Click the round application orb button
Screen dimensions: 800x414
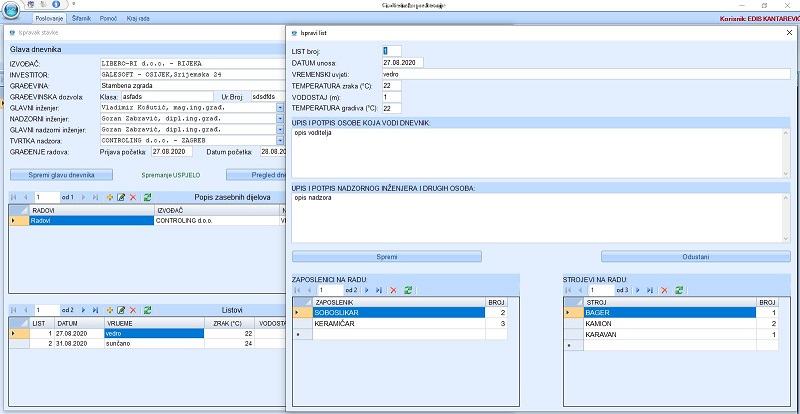13,9
